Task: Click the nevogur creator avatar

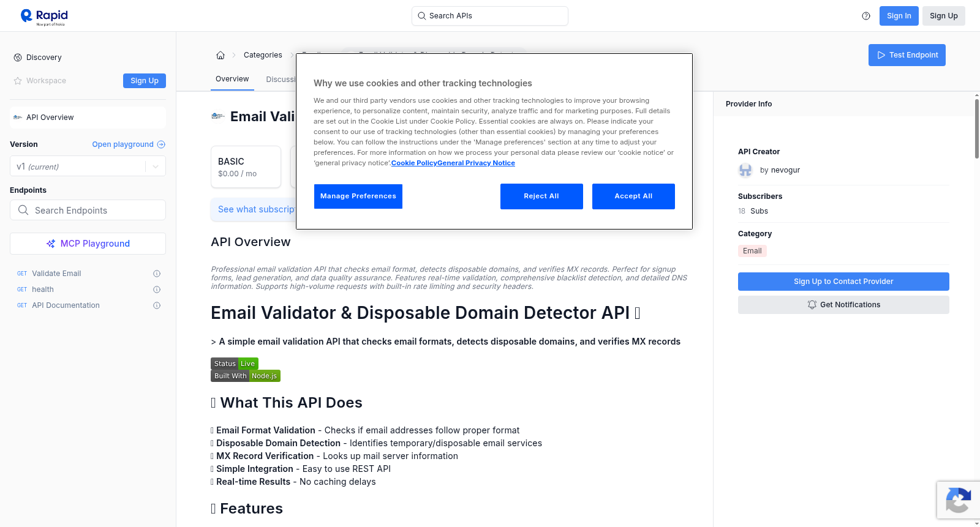Action: [x=745, y=170]
